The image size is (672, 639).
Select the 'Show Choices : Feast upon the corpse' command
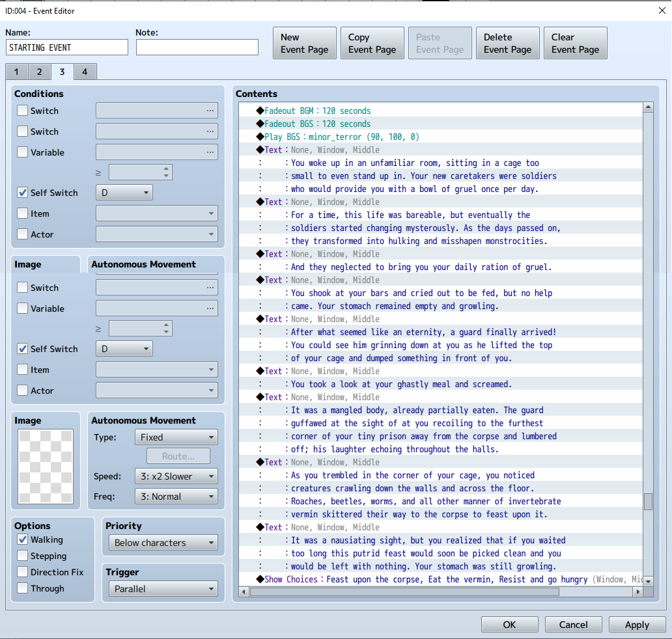(441, 580)
